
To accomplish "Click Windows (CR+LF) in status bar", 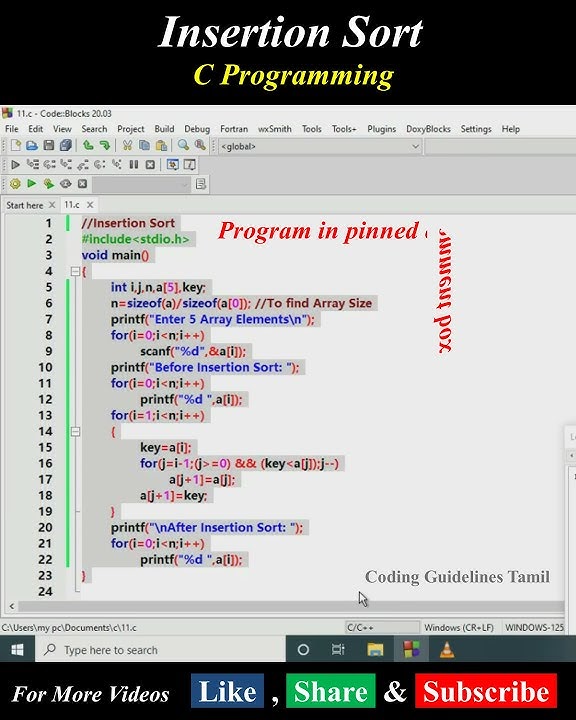I will coord(459,627).
